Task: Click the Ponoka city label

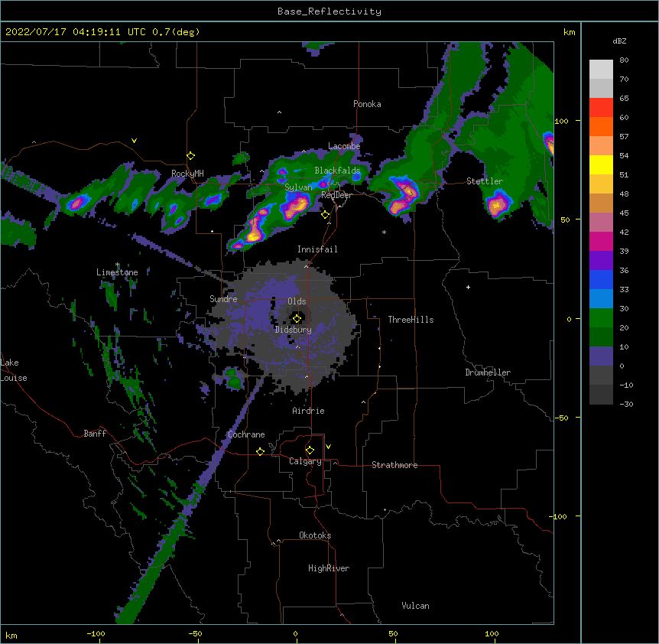Action: point(367,104)
